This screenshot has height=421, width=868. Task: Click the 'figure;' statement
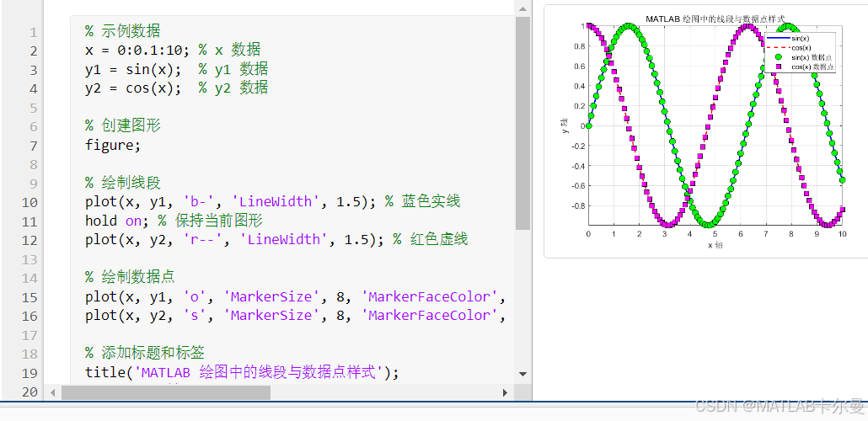[113, 145]
